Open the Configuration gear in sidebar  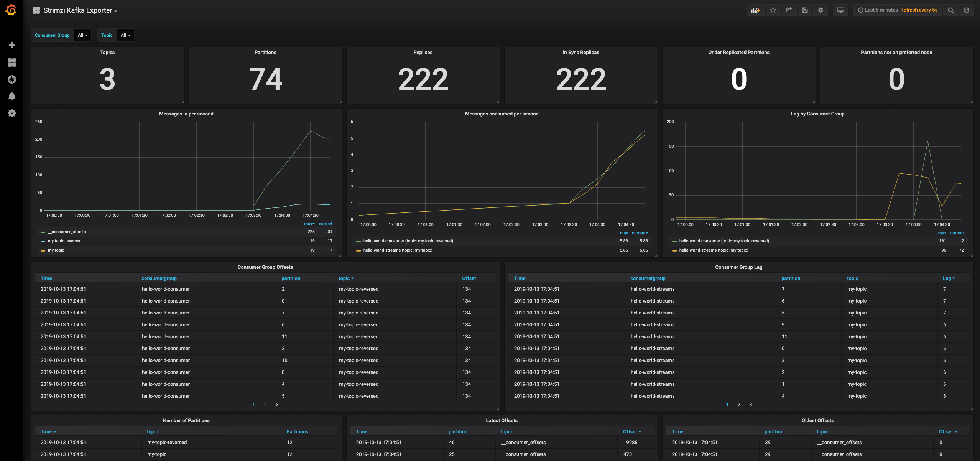12,113
